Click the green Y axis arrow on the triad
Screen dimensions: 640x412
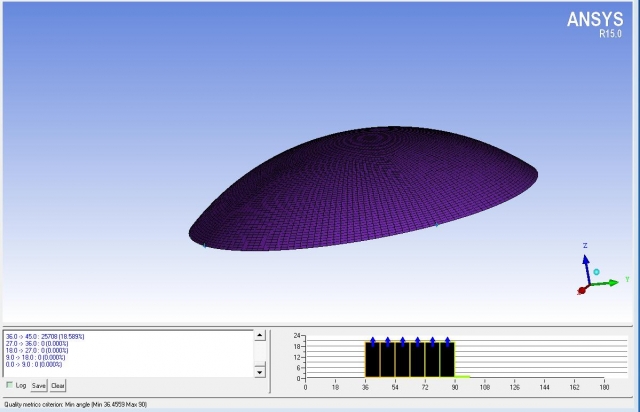coord(611,282)
